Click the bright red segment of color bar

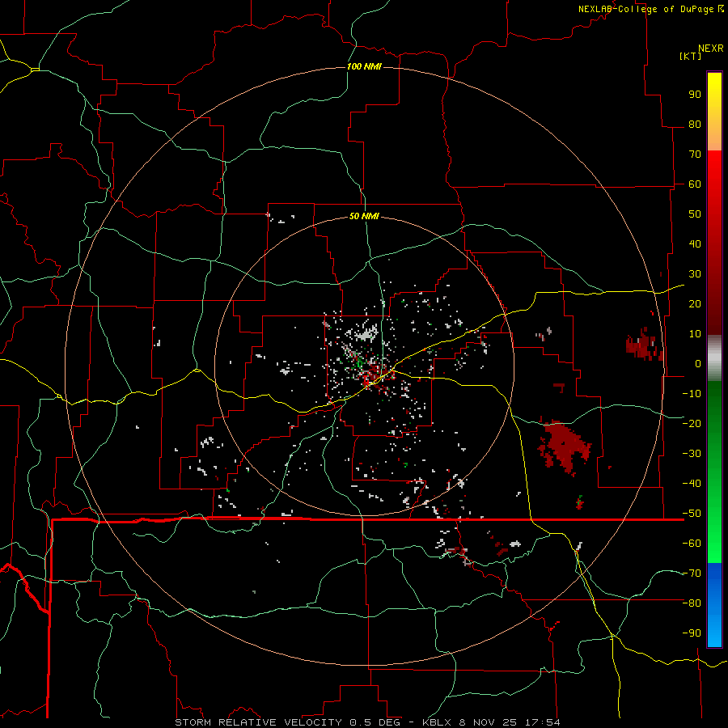[714, 186]
